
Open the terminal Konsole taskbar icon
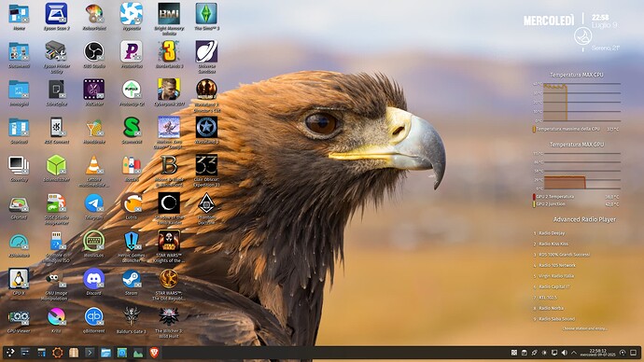coord(90,353)
